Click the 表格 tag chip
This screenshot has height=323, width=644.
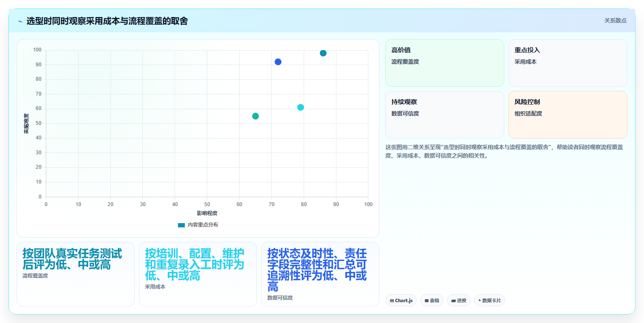[x=432, y=300]
